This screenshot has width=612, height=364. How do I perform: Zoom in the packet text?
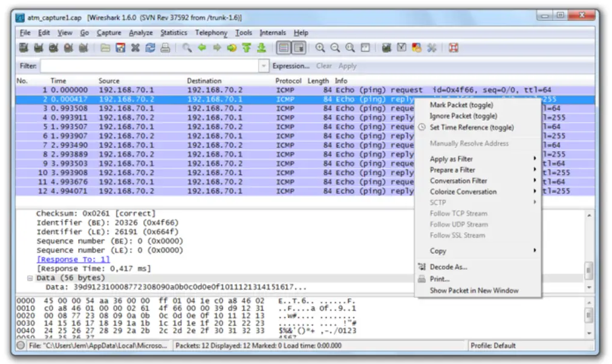(x=320, y=48)
